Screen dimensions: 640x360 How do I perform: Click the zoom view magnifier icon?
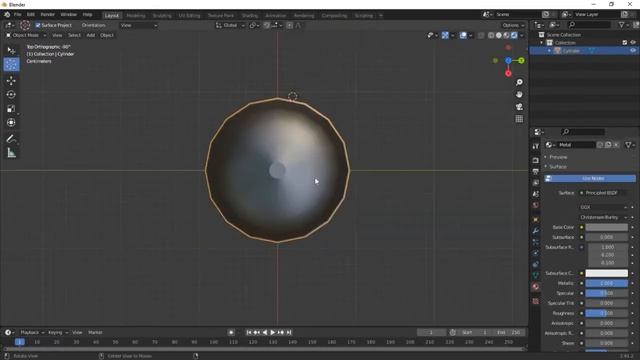(519, 82)
